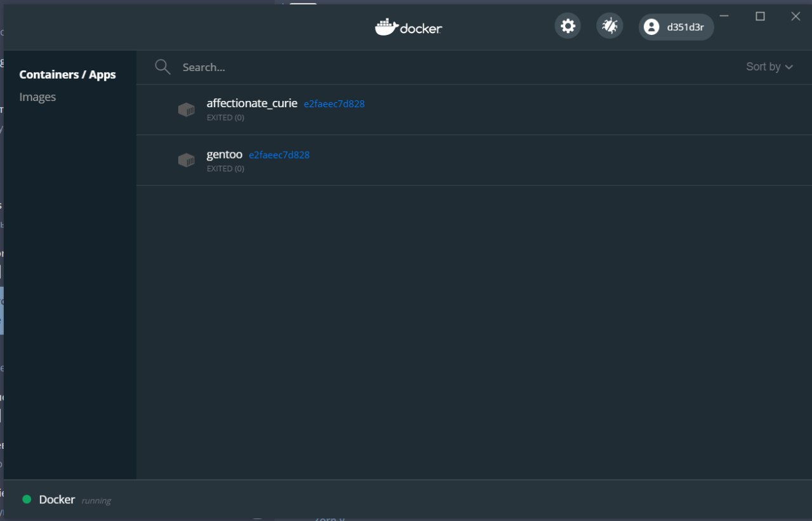Click the search magnifier icon
Screen dimensions: 812x521
coord(163,67)
